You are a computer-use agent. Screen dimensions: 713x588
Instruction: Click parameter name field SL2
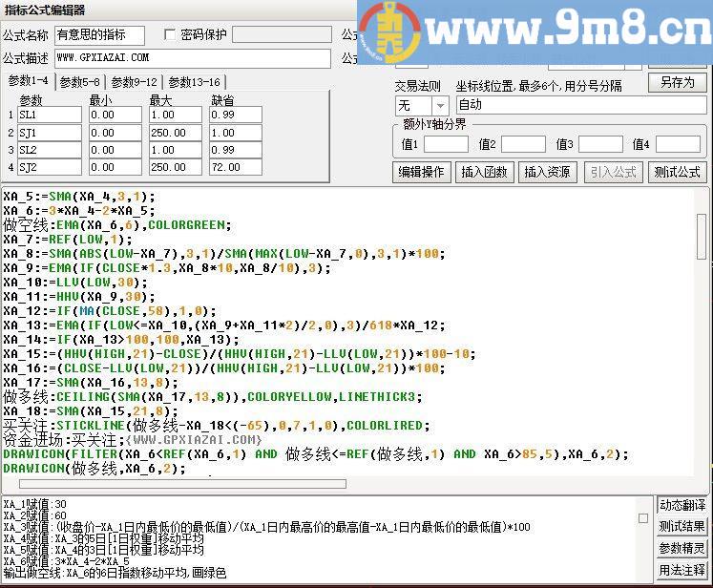pos(50,150)
